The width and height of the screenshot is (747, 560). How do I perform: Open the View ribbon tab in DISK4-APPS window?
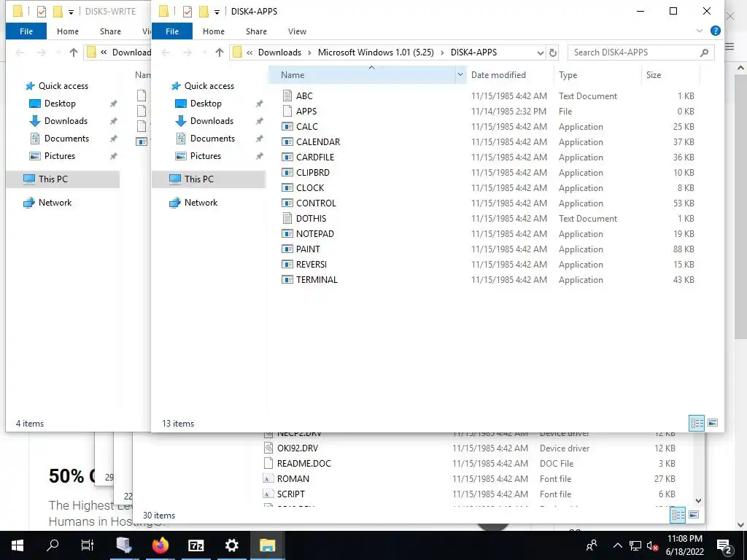coord(298,31)
